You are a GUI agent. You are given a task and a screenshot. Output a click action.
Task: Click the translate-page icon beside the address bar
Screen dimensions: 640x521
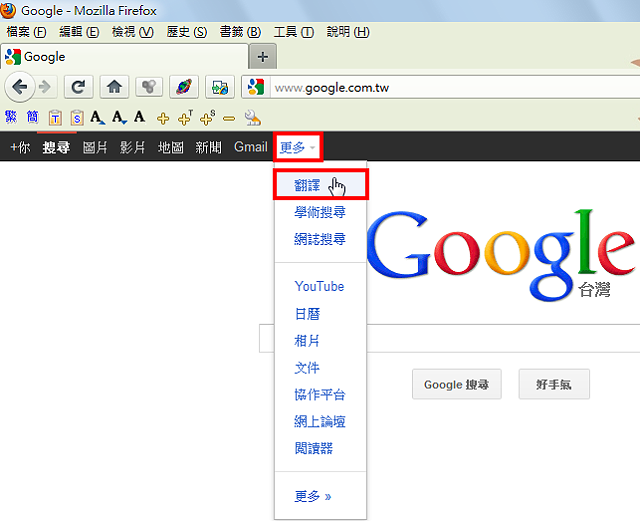point(220,87)
